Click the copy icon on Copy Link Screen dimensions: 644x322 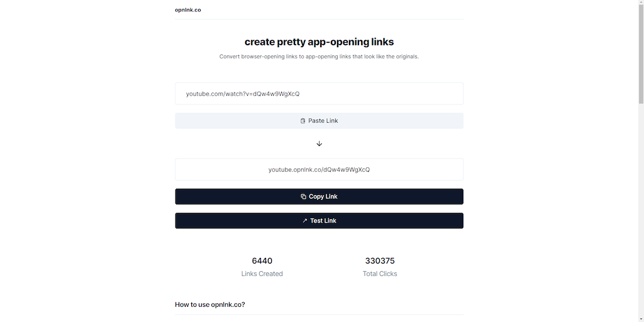pyautogui.click(x=304, y=197)
